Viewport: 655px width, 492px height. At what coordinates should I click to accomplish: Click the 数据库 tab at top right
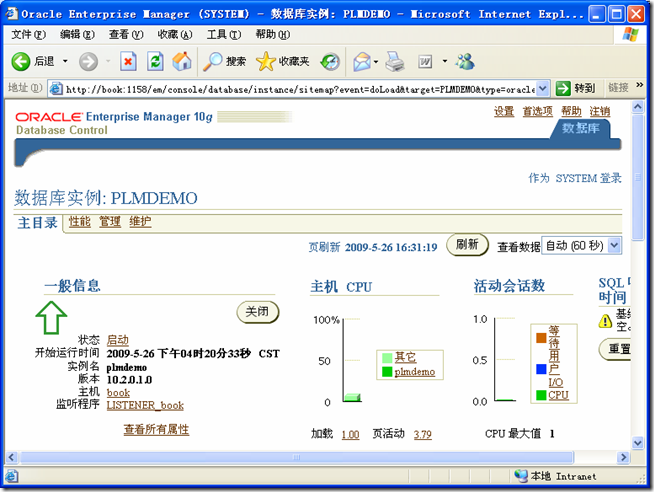[x=581, y=128]
